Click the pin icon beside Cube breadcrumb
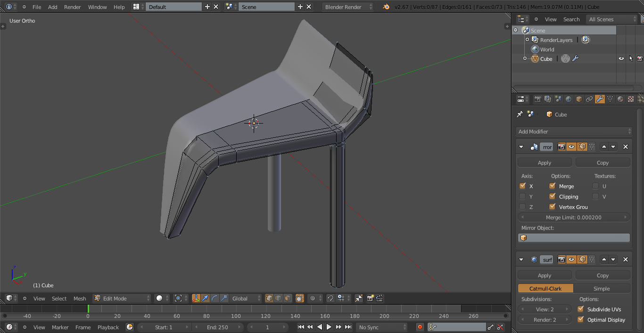The height and width of the screenshot is (333, 644). 520,114
